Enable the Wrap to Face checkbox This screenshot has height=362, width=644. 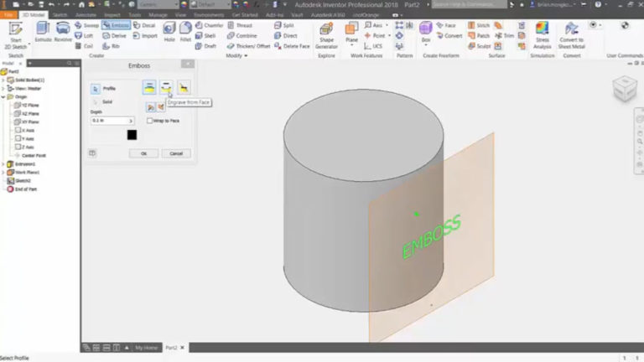click(149, 121)
